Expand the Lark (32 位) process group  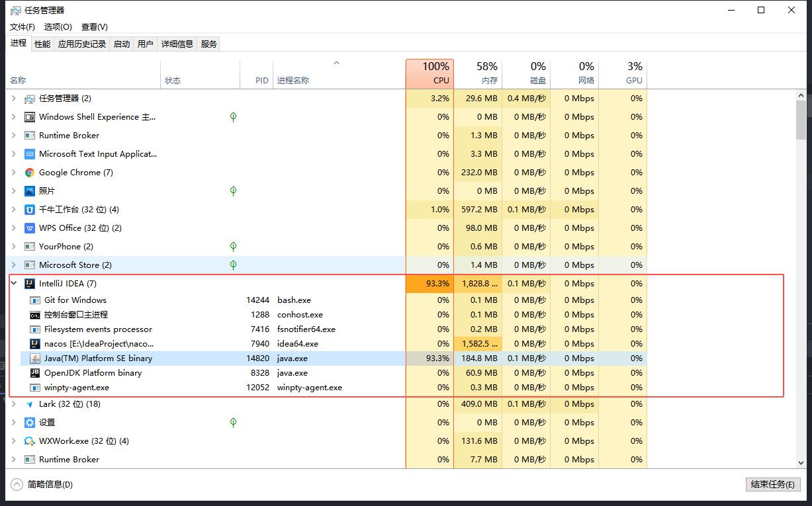[x=14, y=404]
